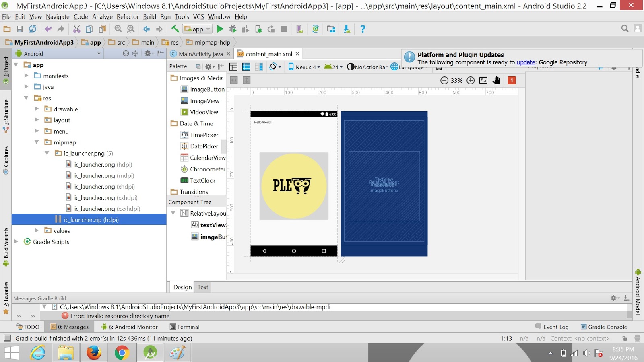Image resolution: width=644 pixels, height=362 pixels.
Task: Open the SDK Manager download icon
Action: pos(347,29)
